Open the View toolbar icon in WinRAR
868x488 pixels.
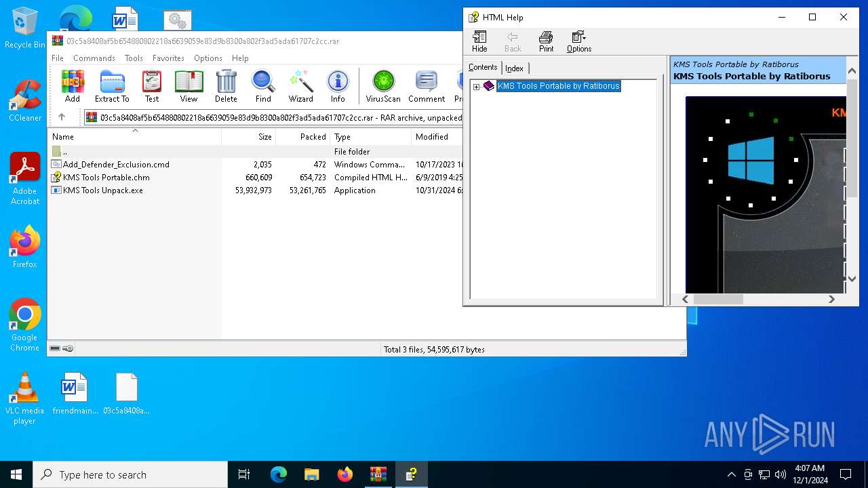coord(189,86)
